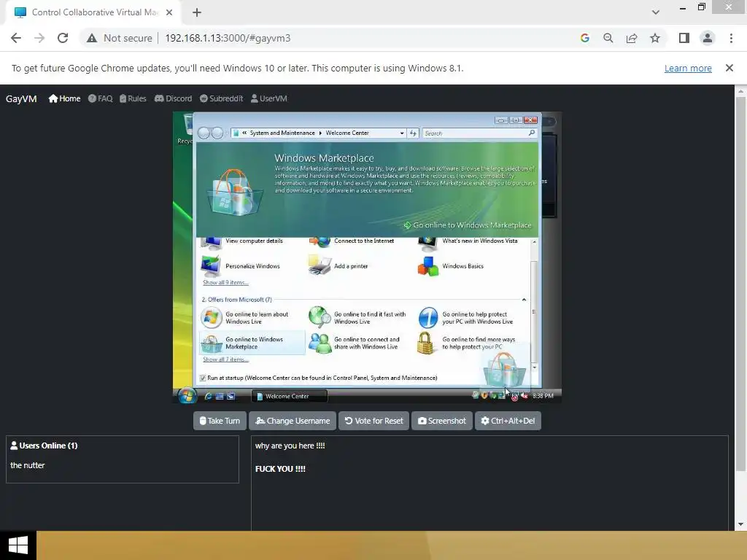Close the Control Collaborative Virtual Machine tab

coord(169,12)
